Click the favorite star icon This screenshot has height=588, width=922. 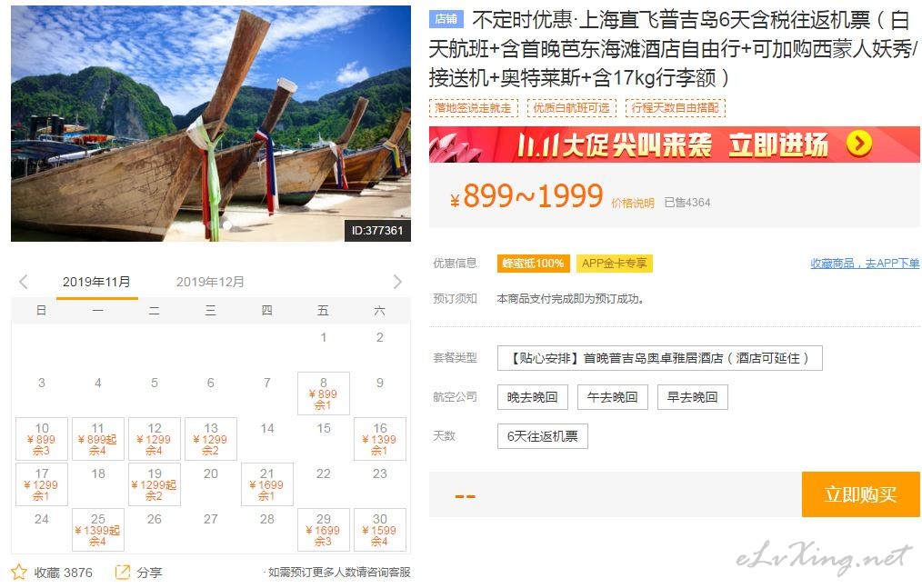(x=19, y=572)
